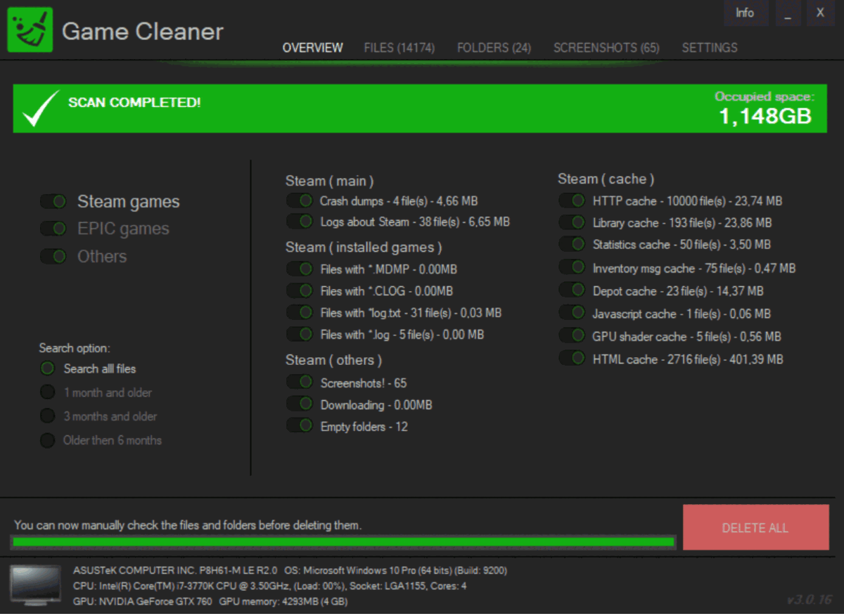Image resolution: width=844 pixels, height=616 pixels.
Task: Disable the Crash dumps toggle
Action: pos(300,201)
